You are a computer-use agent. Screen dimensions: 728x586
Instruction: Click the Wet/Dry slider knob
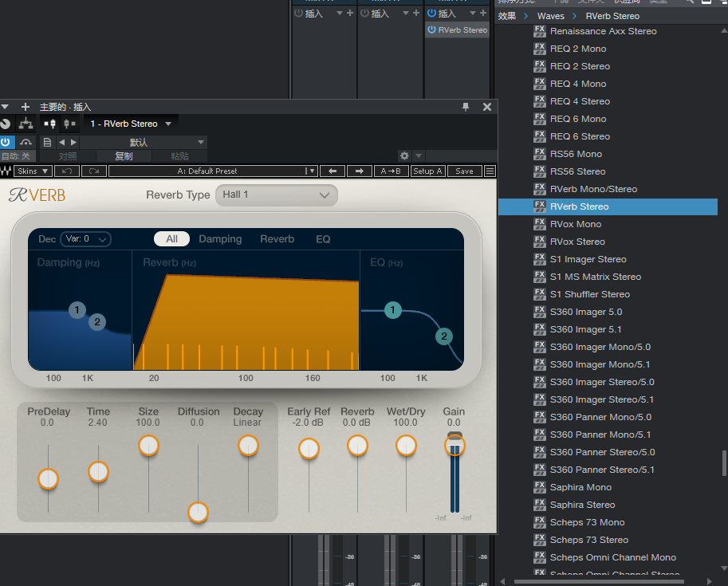pos(406,446)
